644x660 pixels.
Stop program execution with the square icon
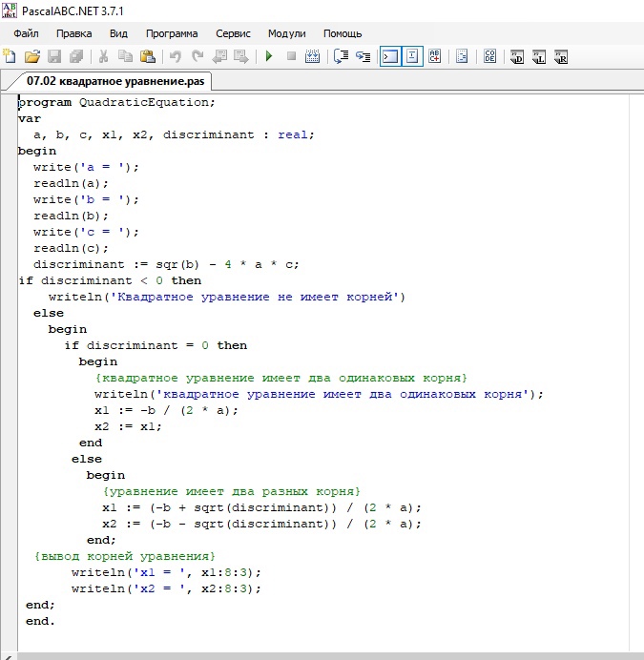point(291,56)
